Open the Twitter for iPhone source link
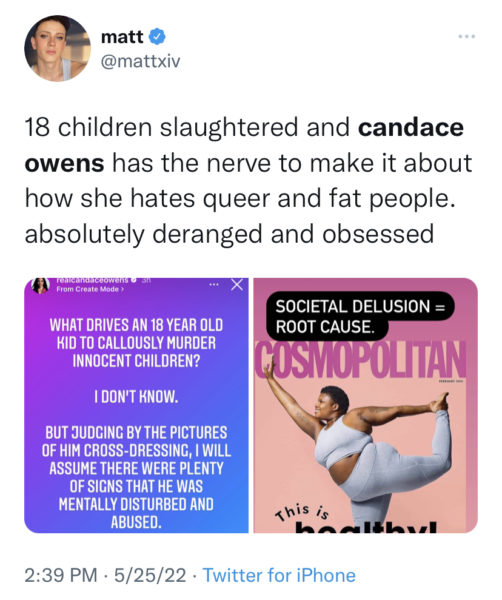Screen dimensions: 502x600 279,575
